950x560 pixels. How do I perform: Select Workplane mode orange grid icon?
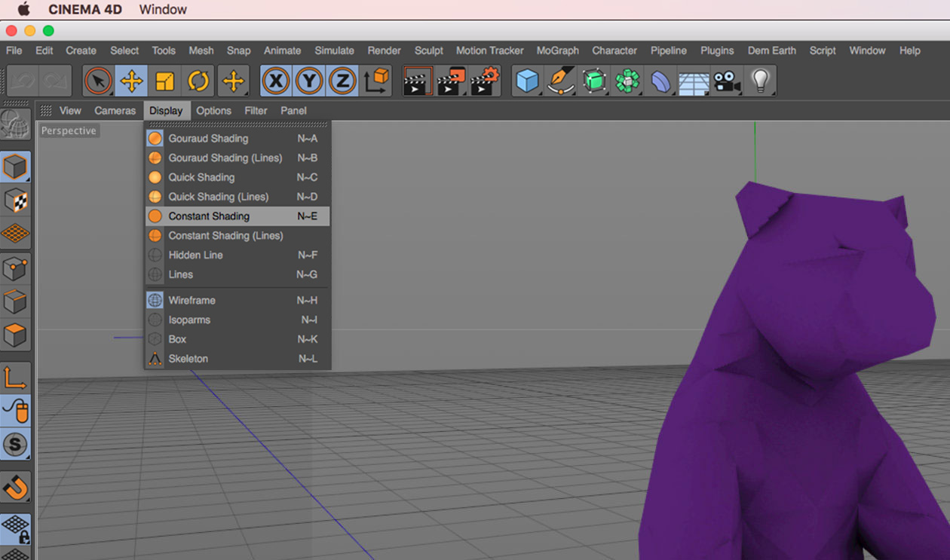click(x=15, y=234)
